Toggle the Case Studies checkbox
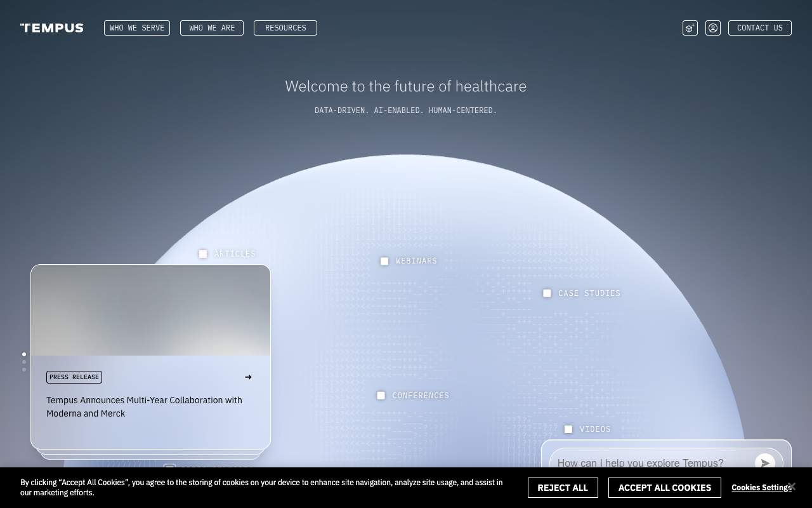This screenshot has width=812, height=508. tap(547, 293)
